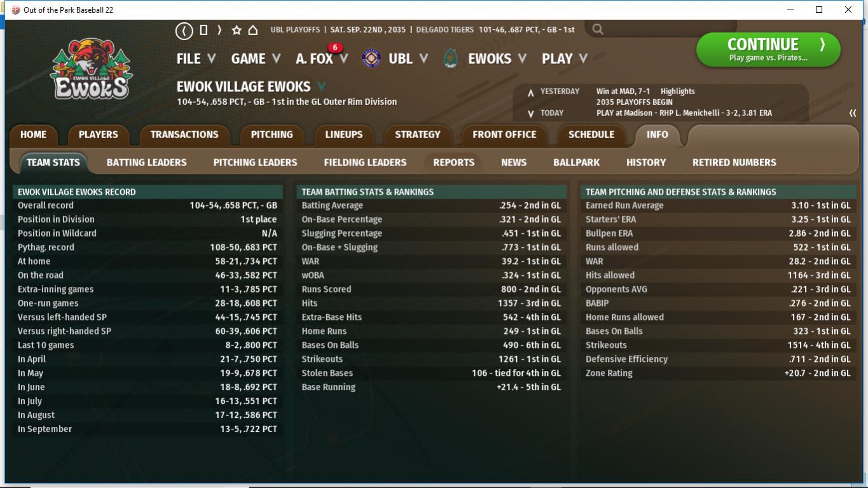868x488 pixels.
Task: Switch to the Batting Leaders tab
Action: (x=146, y=162)
